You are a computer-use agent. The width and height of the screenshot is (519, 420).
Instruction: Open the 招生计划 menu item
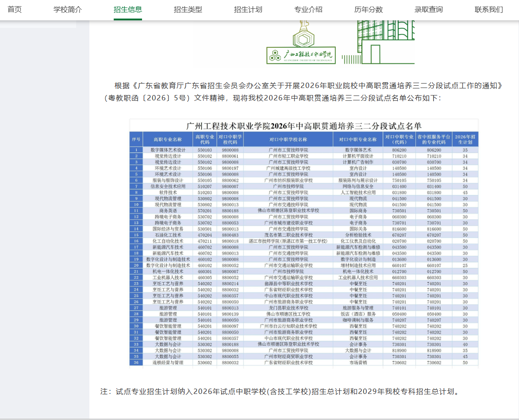point(248,10)
